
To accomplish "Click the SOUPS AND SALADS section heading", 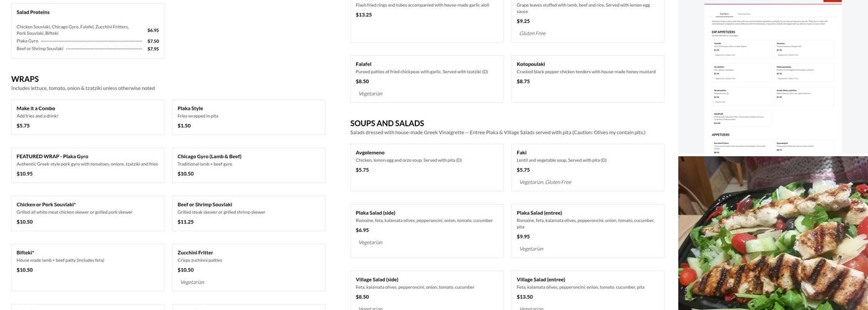I will (387, 123).
